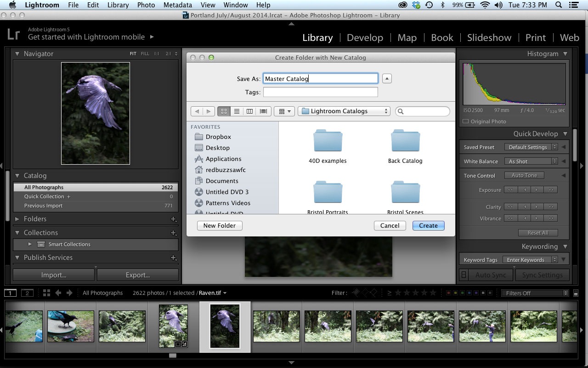The height and width of the screenshot is (368, 588).
Task: Click the Wi-Fi icon in menu bar
Action: pos(485,5)
